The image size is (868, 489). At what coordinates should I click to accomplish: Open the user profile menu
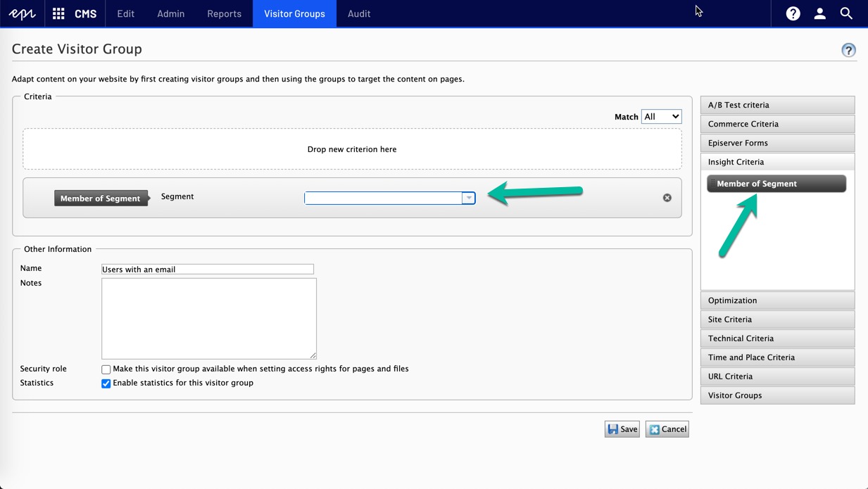pyautogui.click(x=819, y=13)
